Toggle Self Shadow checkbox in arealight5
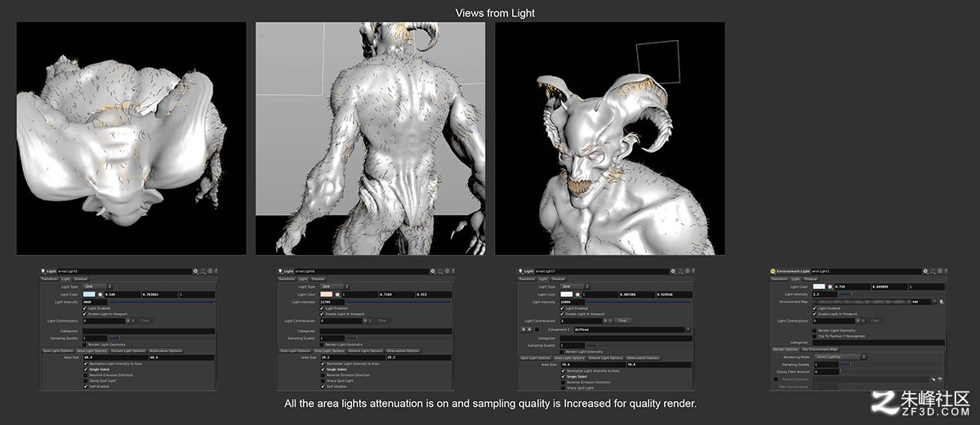Screen dimensions: 980x425 point(86,387)
